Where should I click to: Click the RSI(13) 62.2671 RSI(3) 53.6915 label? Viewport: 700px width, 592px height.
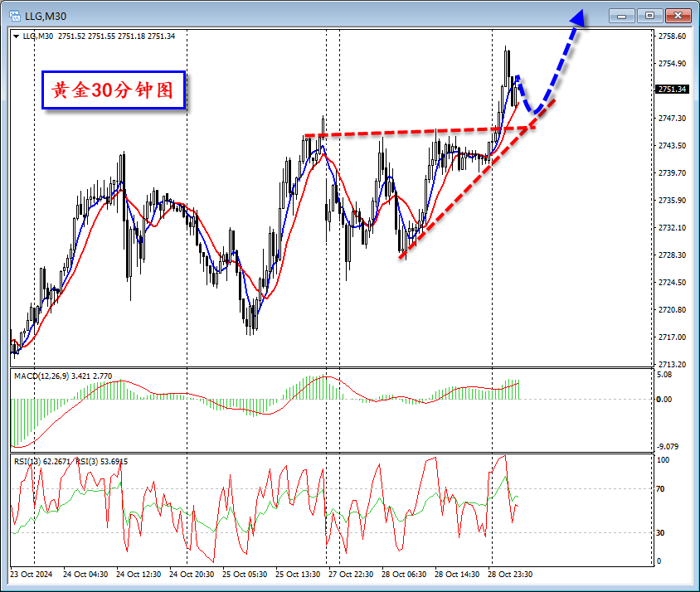click(x=71, y=461)
